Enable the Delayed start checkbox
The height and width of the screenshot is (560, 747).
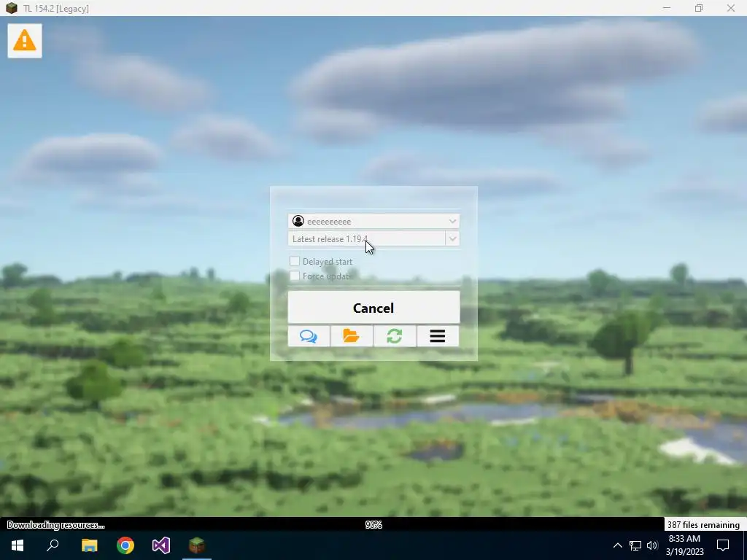tap(295, 261)
